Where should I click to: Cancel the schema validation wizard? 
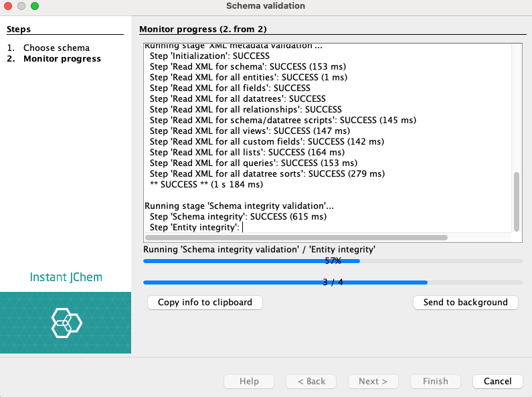(497, 381)
